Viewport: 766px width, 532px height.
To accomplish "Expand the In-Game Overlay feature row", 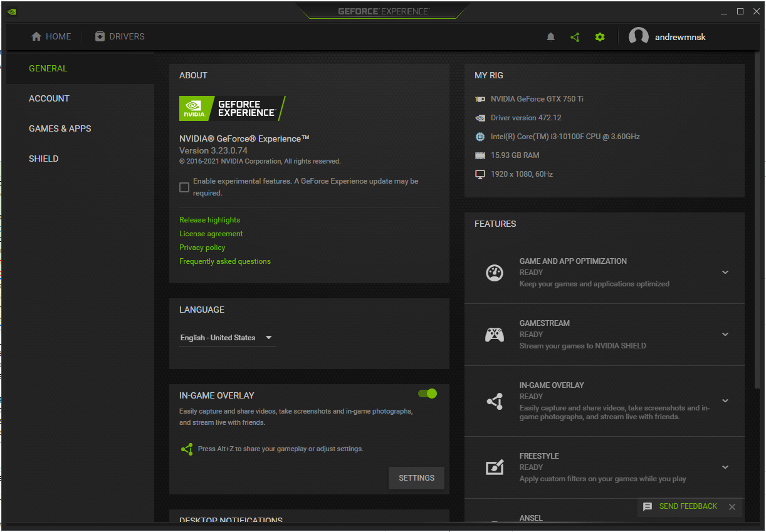I will tap(725, 401).
